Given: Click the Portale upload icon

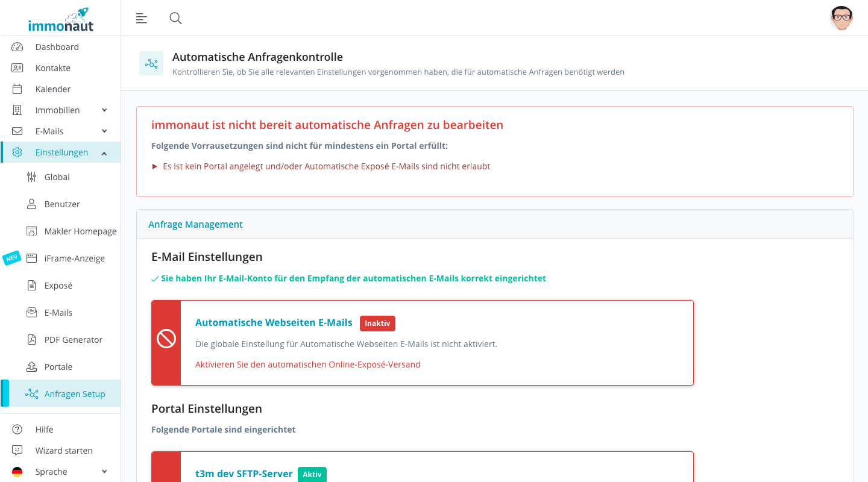Looking at the screenshot, I should click(x=32, y=367).
